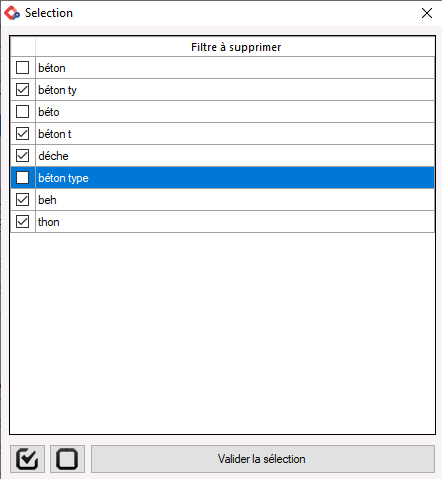Close the Selection dialog window
Viewport: 442px width, 479px height.
[427, 13]
